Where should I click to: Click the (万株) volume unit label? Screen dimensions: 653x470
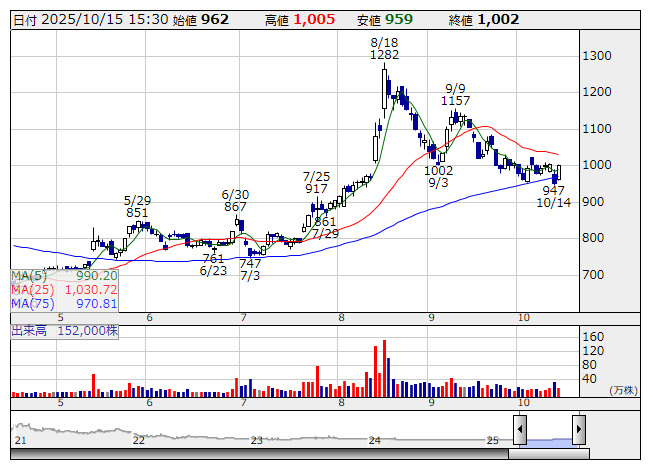tap(623, 390)
